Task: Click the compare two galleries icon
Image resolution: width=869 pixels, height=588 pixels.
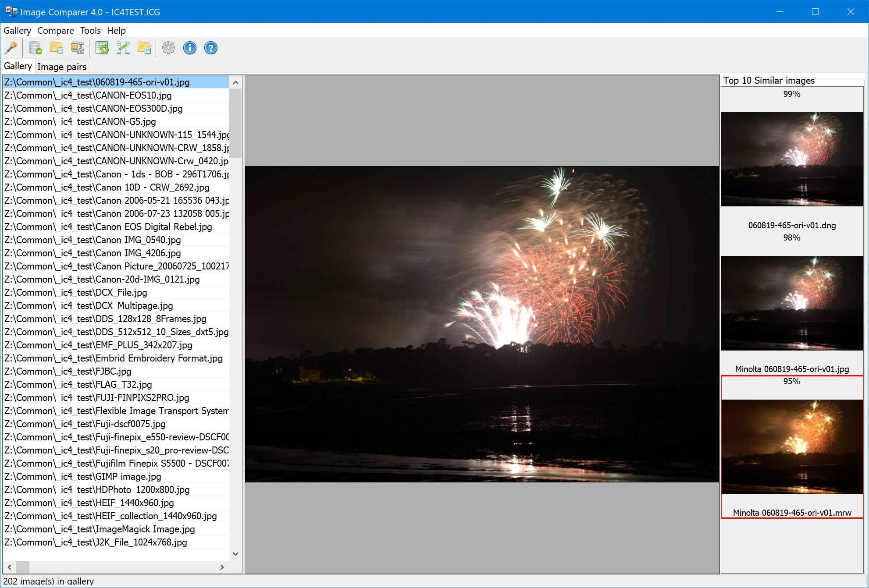Action: point(123,48)
